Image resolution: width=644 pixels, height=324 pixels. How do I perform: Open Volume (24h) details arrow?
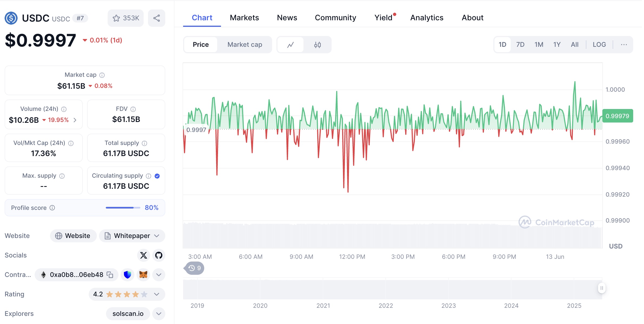[x=75, y=120]
